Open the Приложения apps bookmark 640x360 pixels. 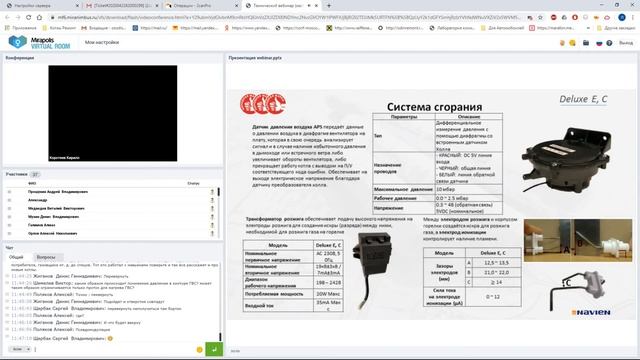click(x=20, y=28)
